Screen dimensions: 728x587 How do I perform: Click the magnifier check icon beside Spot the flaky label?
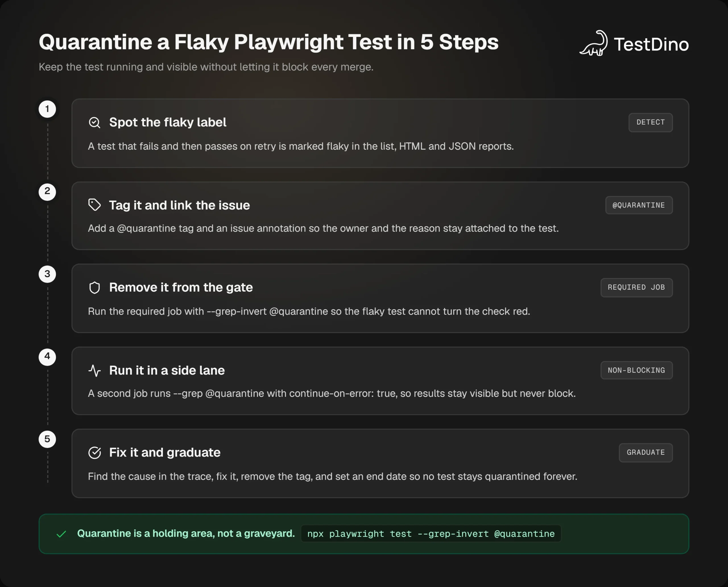94,122
